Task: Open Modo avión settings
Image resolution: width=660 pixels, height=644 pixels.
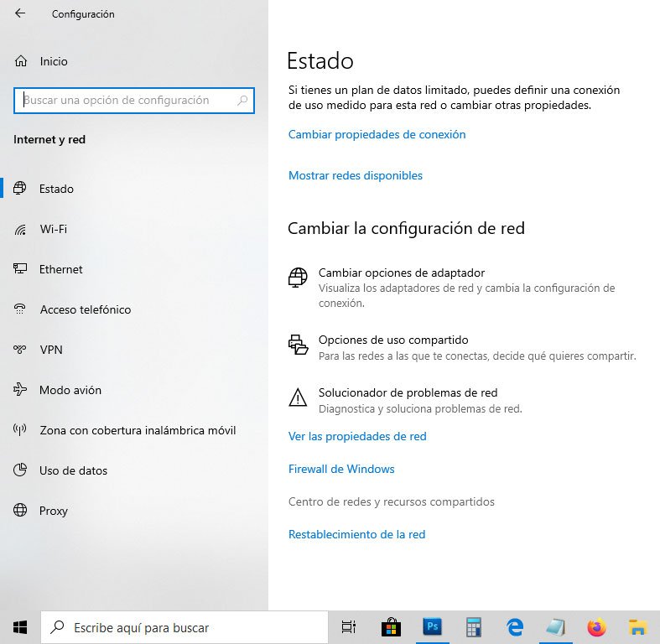Action: point(70,390)
